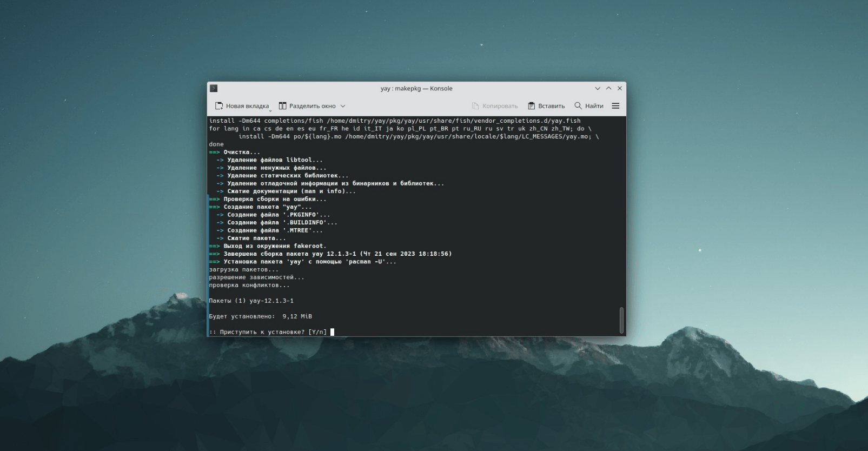
Task: Click the split view icon beside 'Разделить окно'
Action: (282, 106)
